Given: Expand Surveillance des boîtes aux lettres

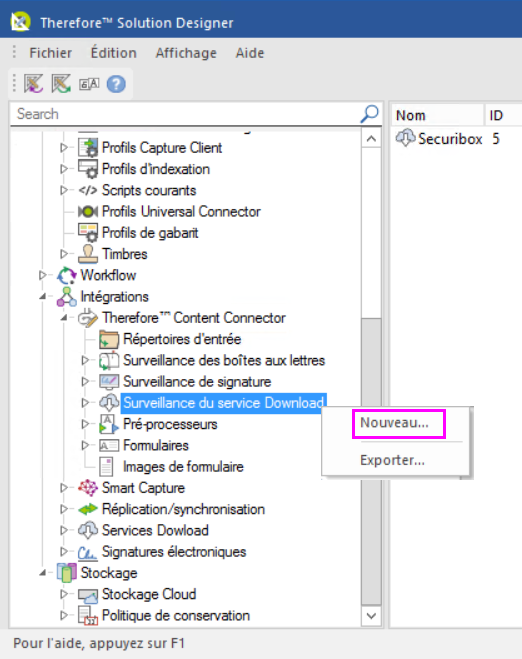Looking at the screenshot, I should coord(85,361).
